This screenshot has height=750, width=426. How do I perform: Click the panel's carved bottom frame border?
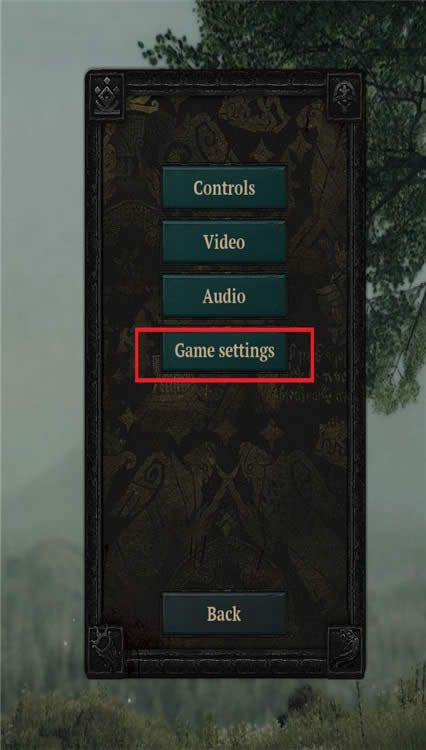tap(226, 660)
